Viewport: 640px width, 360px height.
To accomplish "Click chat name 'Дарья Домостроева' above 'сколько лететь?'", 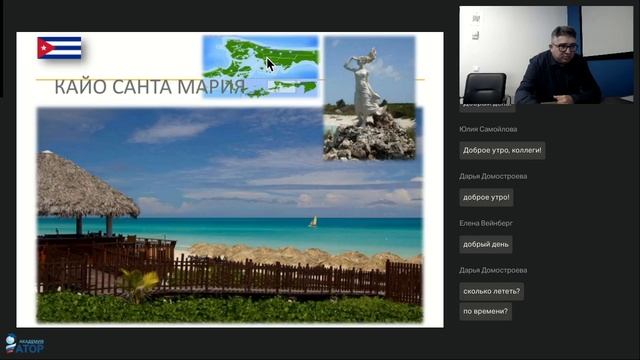I will 493,270.
